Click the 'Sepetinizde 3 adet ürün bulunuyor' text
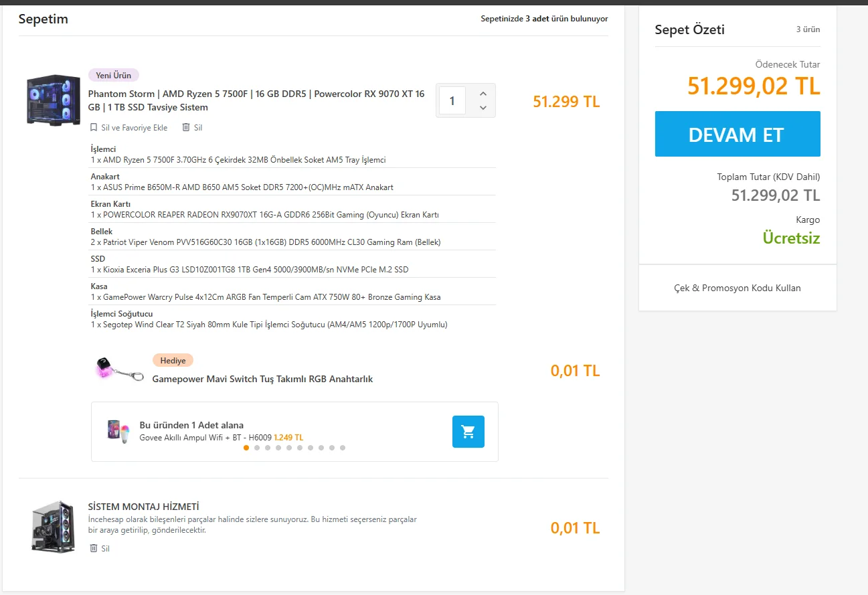Viewport: 868px width, 595px height. point(545,19)
